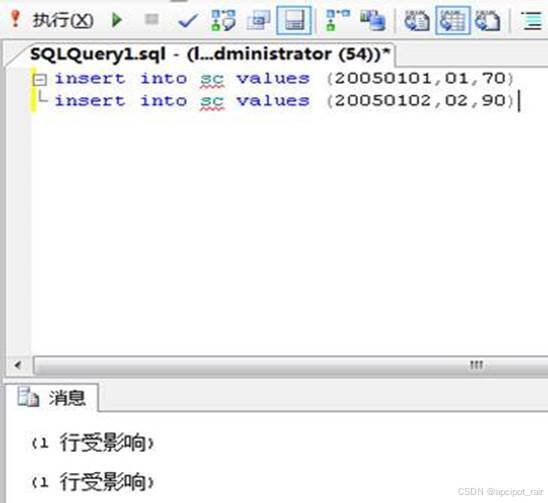Show the estimated execution plan icon
The image size is (548, 503).
point(223,20)
